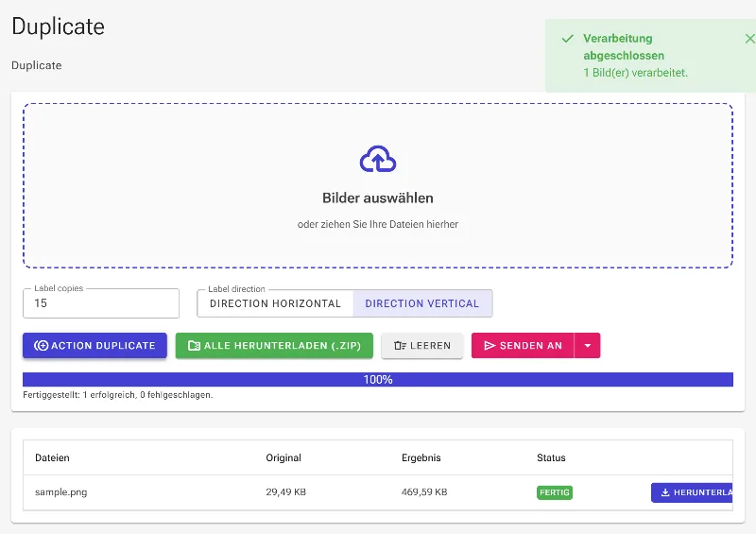
Task: Click the Leeren button to clear files
Action: 421,345
